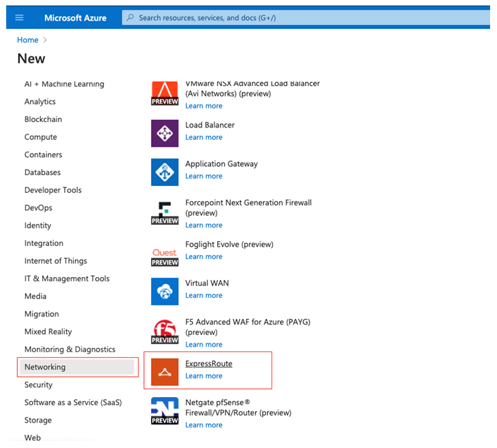Open Learn more under Foglight Evolve
Image resolution: width=497 pixels, height=448 pixels.
click(x=204, y=256)
